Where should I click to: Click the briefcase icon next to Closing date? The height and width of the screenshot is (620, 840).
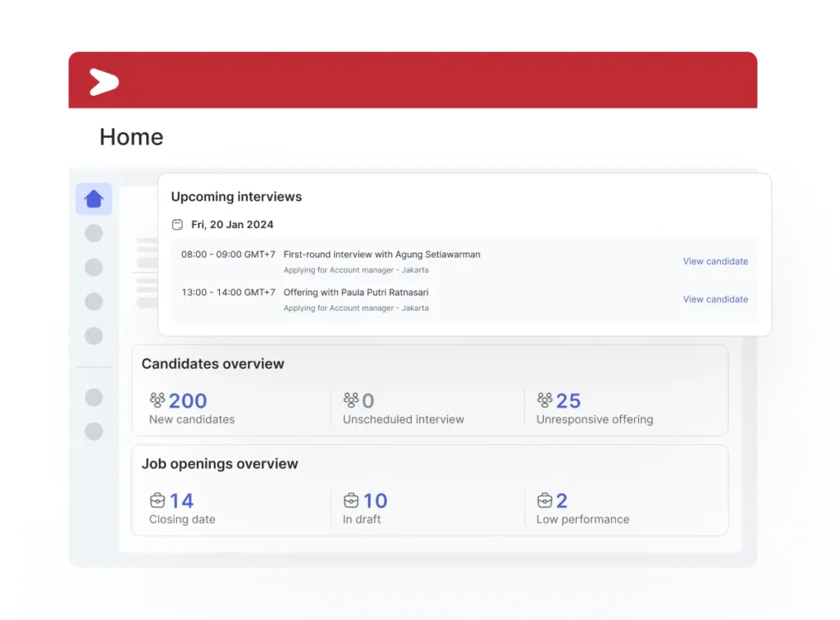156,500
